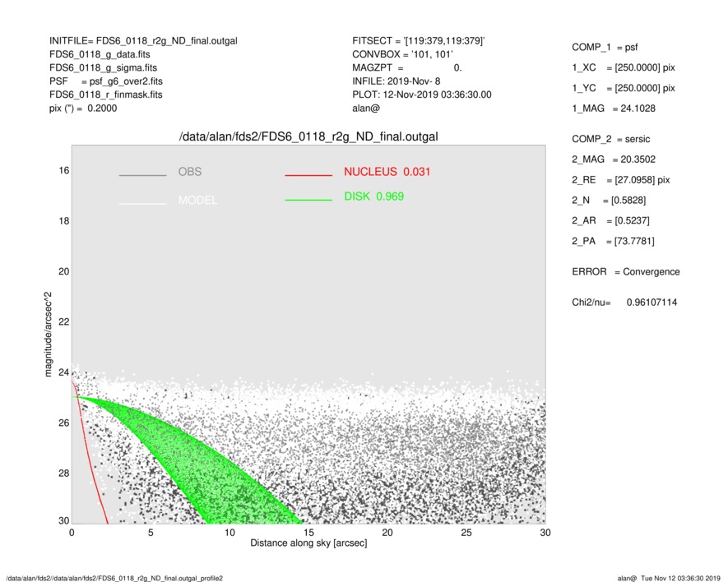Click y-axis tick label 18
The height and width of the screenshot is (582, 728).
pyautogui.click(x=64, y=221)
